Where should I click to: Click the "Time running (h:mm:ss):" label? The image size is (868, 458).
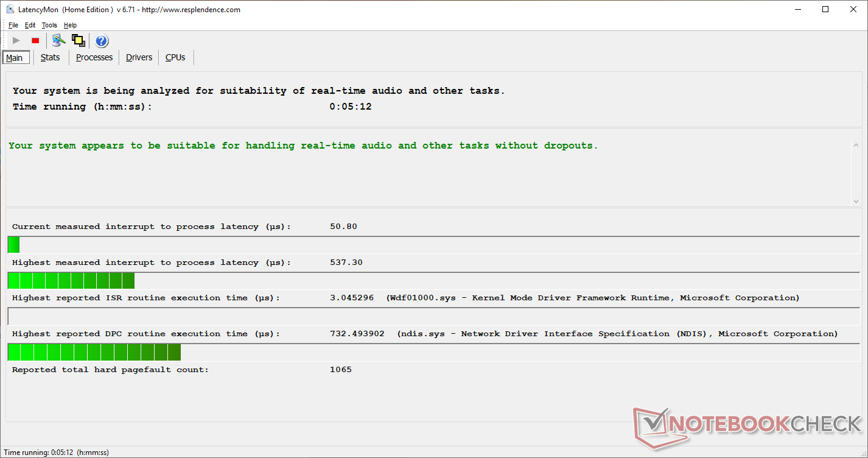click(x=82, y=107)
